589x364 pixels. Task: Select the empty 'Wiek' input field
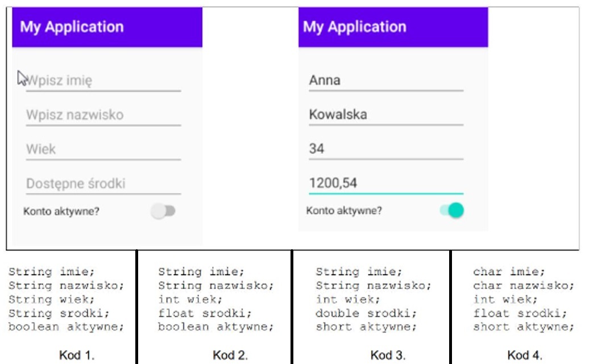[103, 149]
